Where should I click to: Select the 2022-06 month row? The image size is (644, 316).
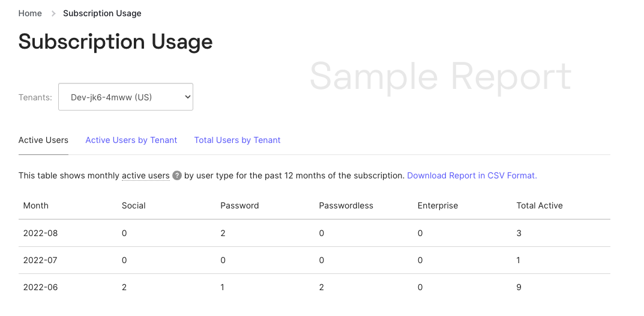click(40, 287)
